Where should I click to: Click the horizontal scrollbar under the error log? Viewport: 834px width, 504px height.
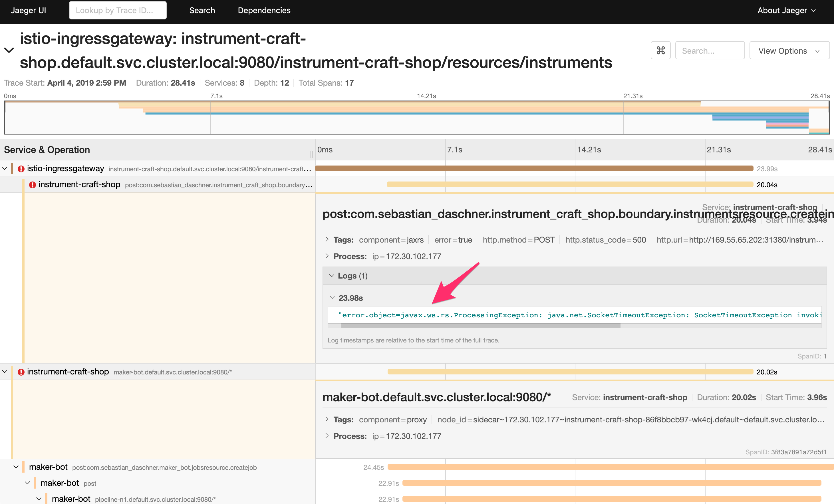[481, 325]
